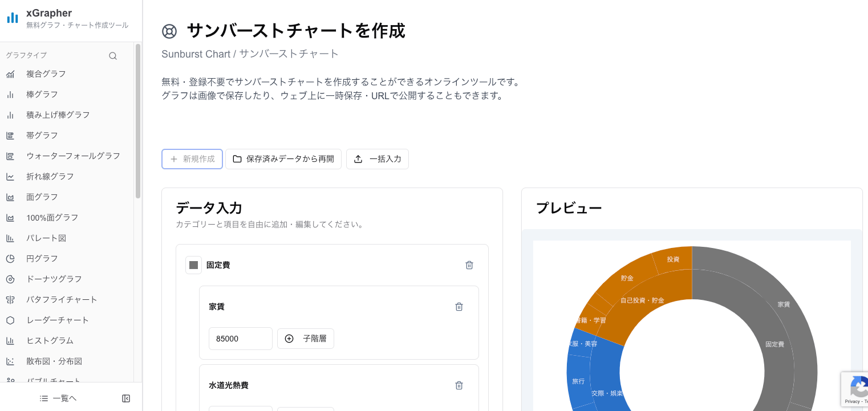
Task: Open the graph type search icon
Action: (x=112, y=55)
